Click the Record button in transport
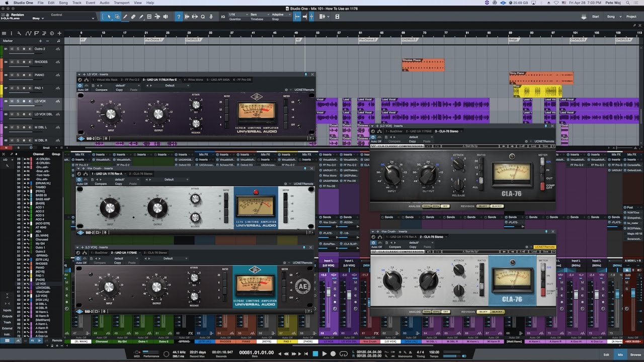The width and height of the screenshot is (644, 362). (x=334, y=354)
